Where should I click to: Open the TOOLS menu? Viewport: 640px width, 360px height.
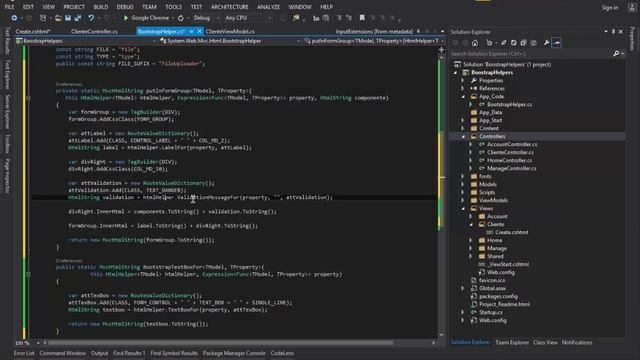tap(173, 7)
